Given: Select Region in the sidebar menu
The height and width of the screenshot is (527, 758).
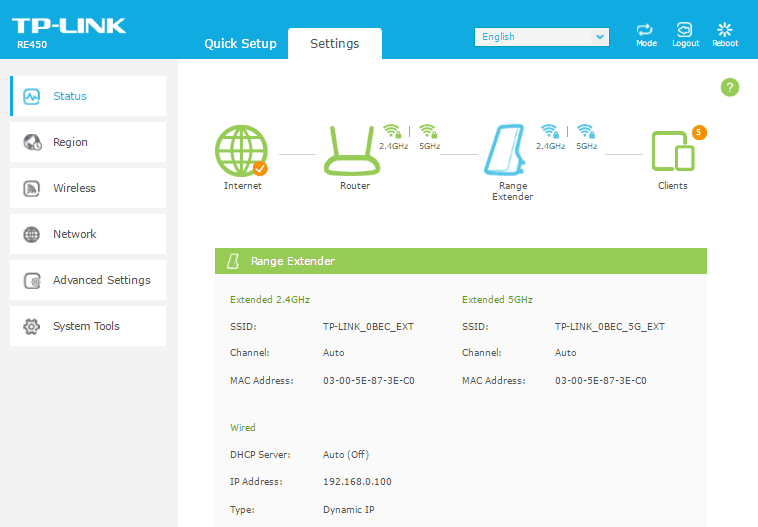Looking at the screenshot, I should (88, 142).
